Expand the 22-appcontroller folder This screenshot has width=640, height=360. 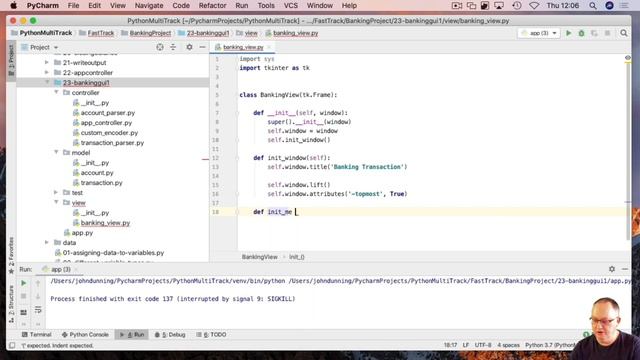[47, 72]
